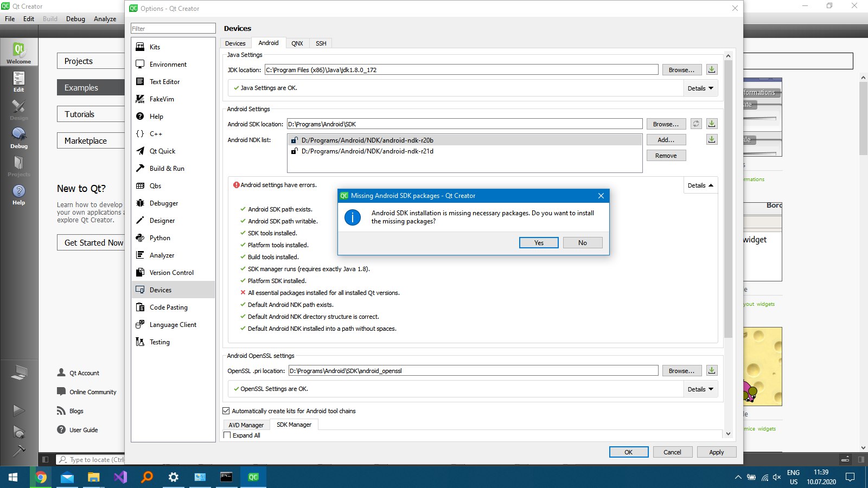The image size is (868, 488).
Task: Toggle automatically create kits for Android checkbox
Action: tap(226, 411)
